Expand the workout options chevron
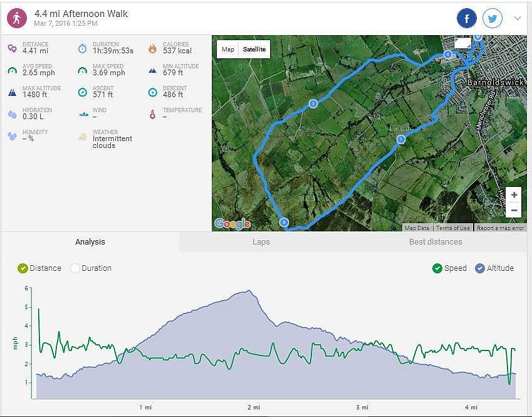Image resolution: width=532 pixels, height=417 pixels. point(518,19)
